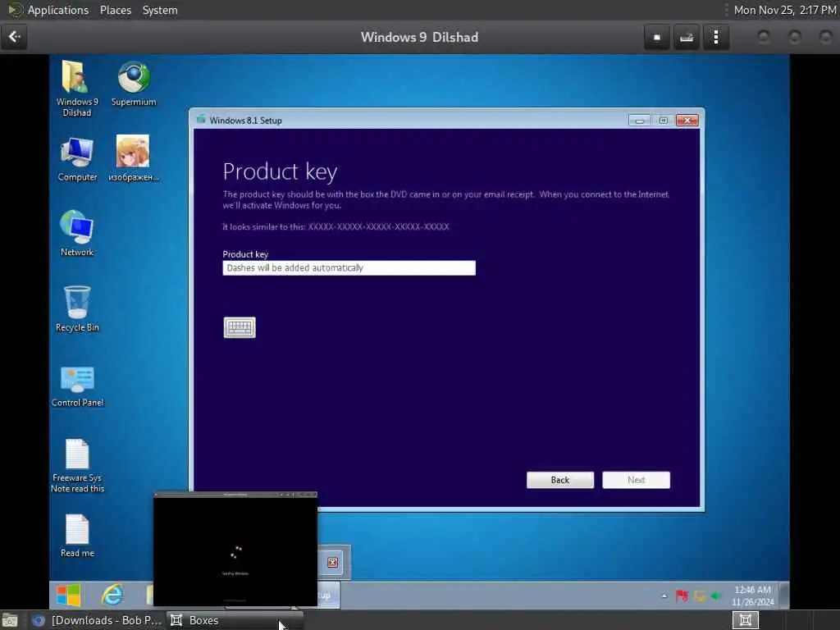Viewport: 840px width, 630px height.
Task: Open the on-screen keyboard button in Setup
Action: pos(240,327)
